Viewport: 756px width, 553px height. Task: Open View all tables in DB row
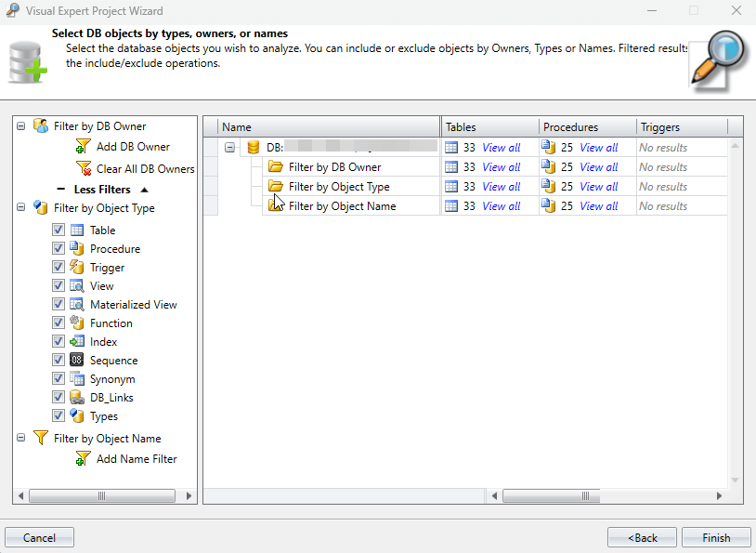click(502, 148)
